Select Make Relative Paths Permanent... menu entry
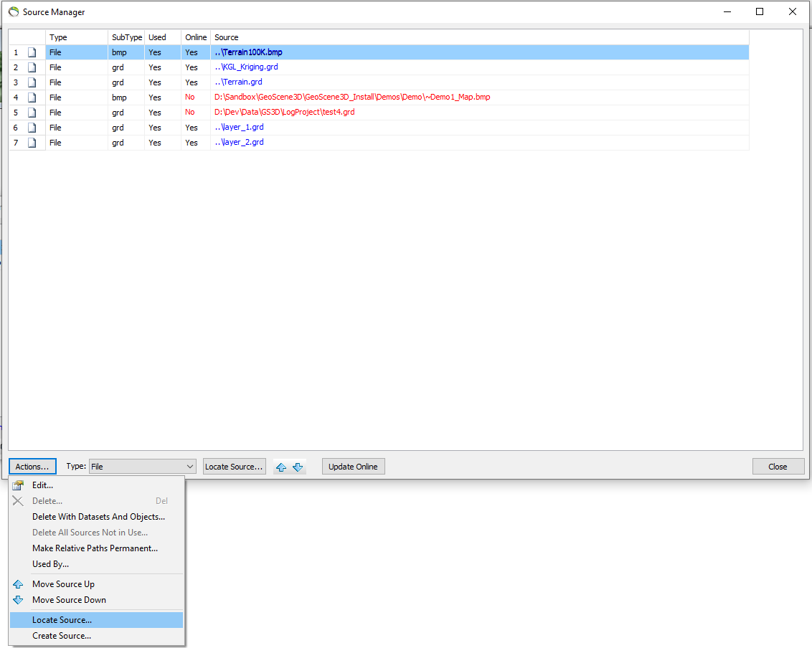 (96, 548)
